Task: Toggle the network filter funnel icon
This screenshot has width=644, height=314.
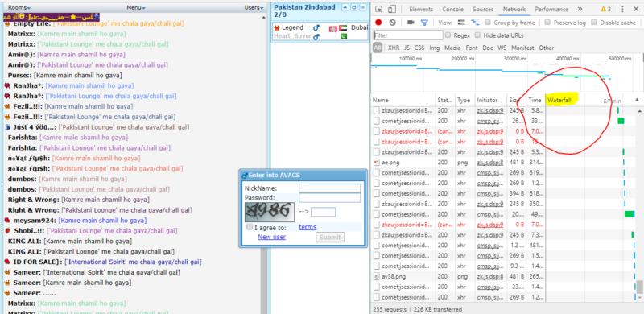Action: click(x=424, y=23)
